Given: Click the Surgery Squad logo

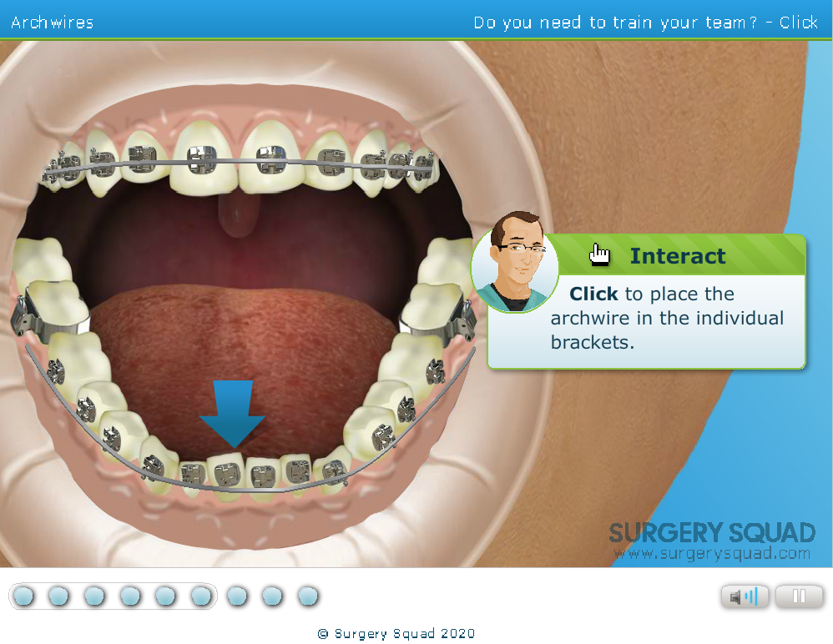Looking at the screenshot, I should pyautogui.click(x=712, y=532).
